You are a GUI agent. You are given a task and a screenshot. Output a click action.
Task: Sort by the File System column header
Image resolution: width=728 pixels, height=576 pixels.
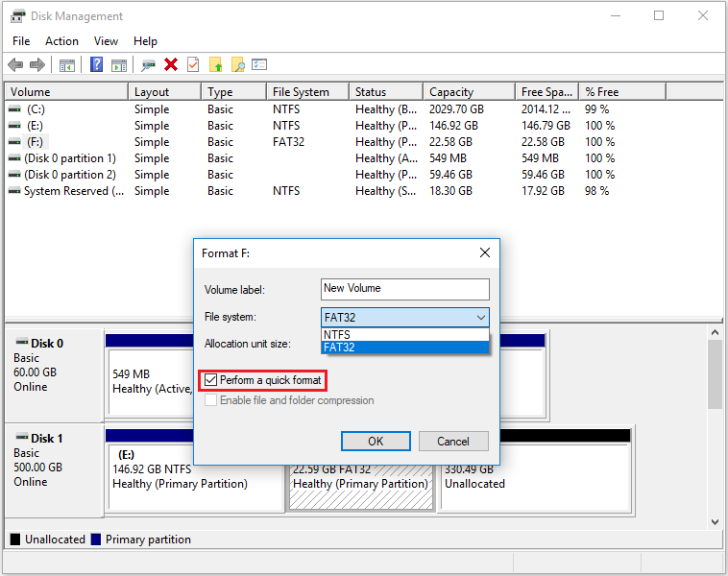(x=308, y=92)
